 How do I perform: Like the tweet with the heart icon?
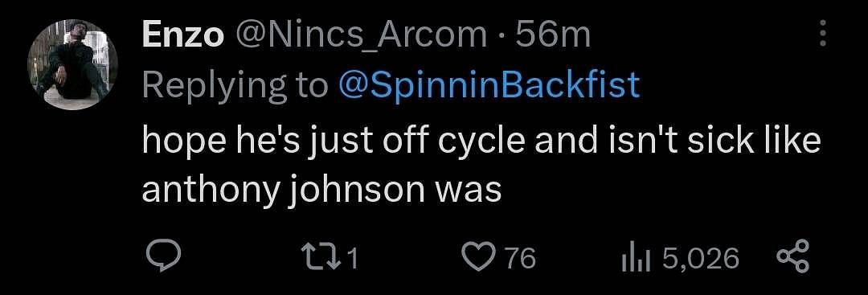click(x=477, y=259)
